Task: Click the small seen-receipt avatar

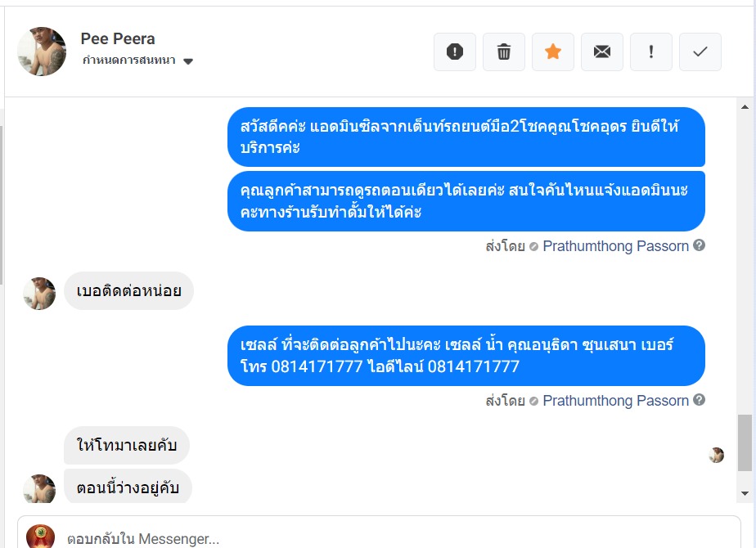Action: click(x=717, y=456)
